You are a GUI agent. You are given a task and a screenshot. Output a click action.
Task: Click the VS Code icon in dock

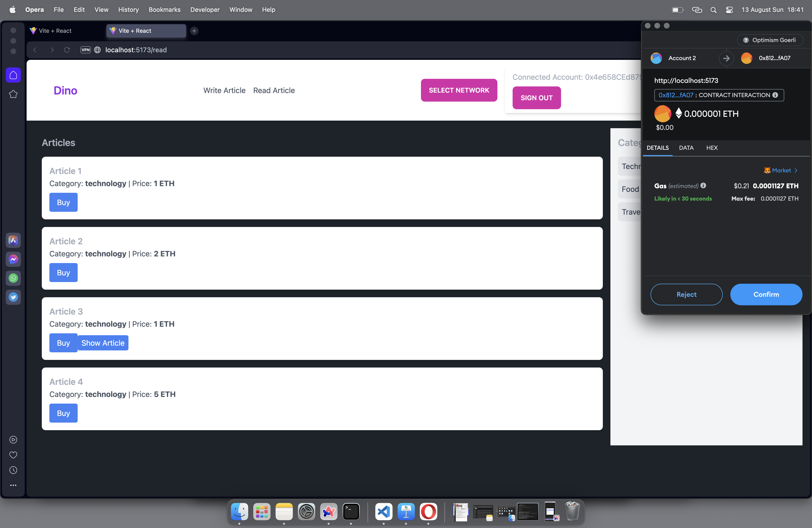(383, 511)
